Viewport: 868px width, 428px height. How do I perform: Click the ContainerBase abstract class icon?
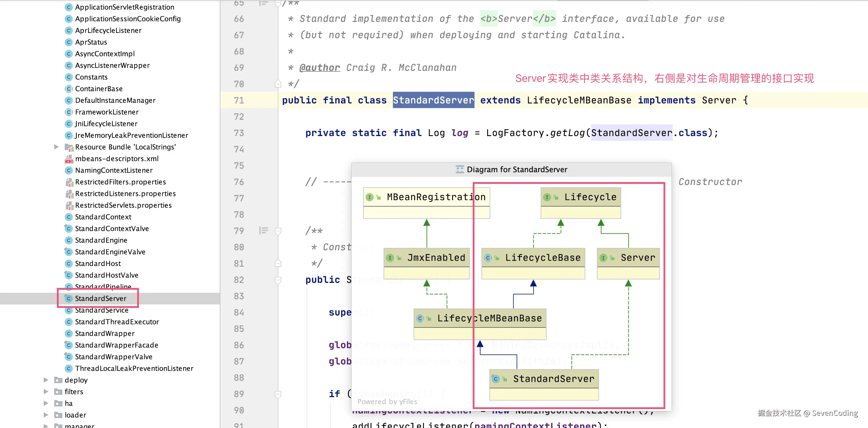tap(68, 89)
